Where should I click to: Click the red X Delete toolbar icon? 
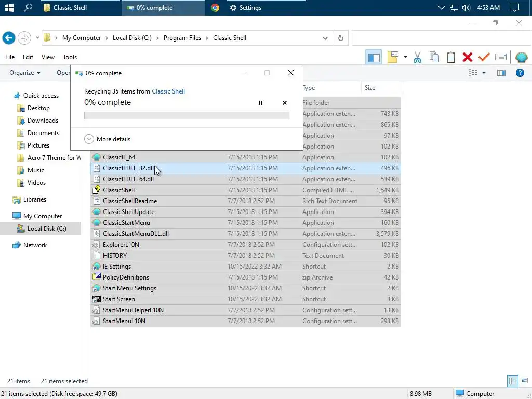pyautogui.click(x=468, y=57)
